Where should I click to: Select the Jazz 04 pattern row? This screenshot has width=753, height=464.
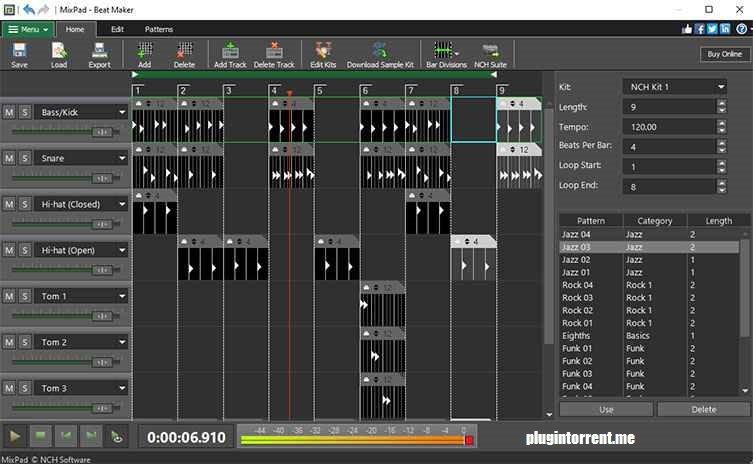coord(649,234)
